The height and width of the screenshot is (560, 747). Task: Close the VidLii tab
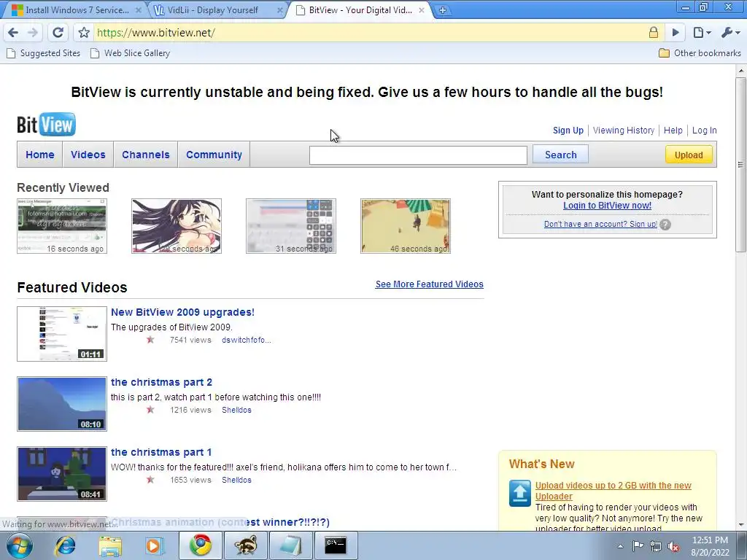(x=279, y=10)
